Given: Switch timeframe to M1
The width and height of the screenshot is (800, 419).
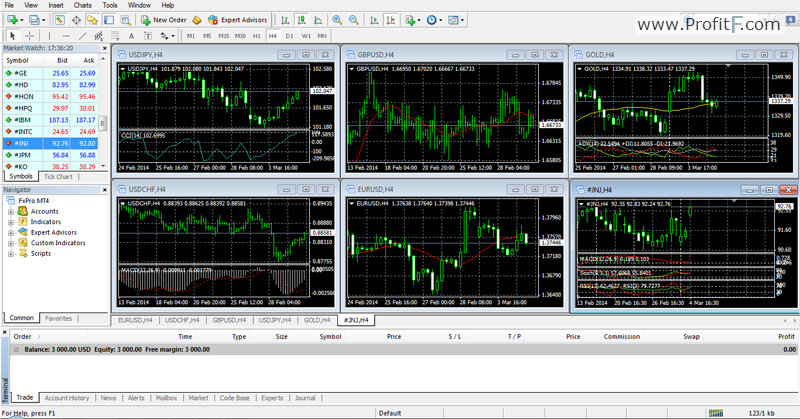Looking at the screenshot, I should point(190,36).
